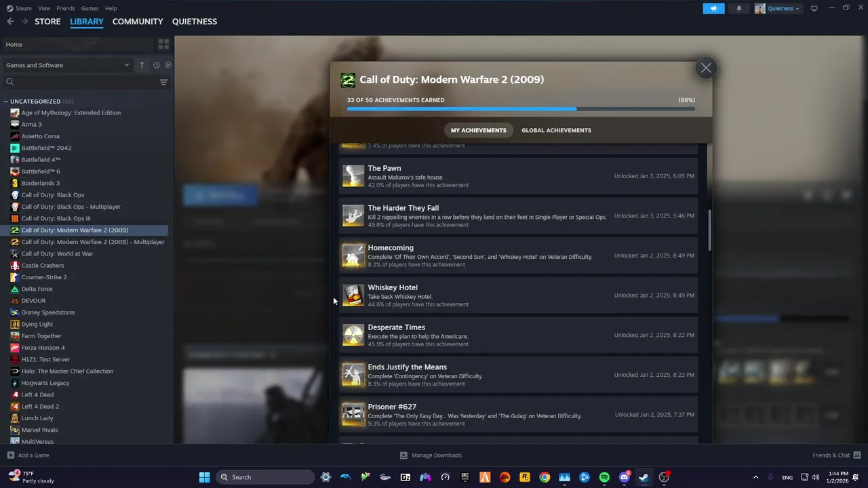Screen dimensions: 868x488
Task: Select Arma 3 in the library
Action: coord(31,124)
